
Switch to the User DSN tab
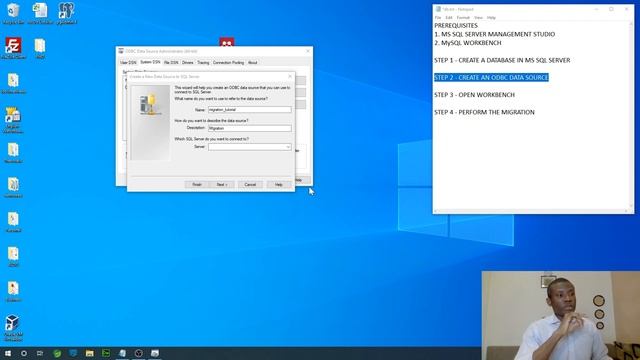point(128,63)
